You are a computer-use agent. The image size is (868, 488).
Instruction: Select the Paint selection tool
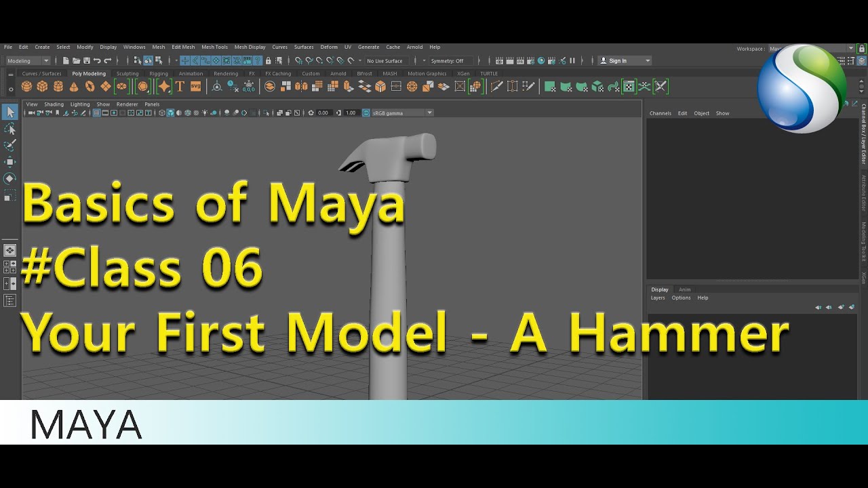pos(9,145)
